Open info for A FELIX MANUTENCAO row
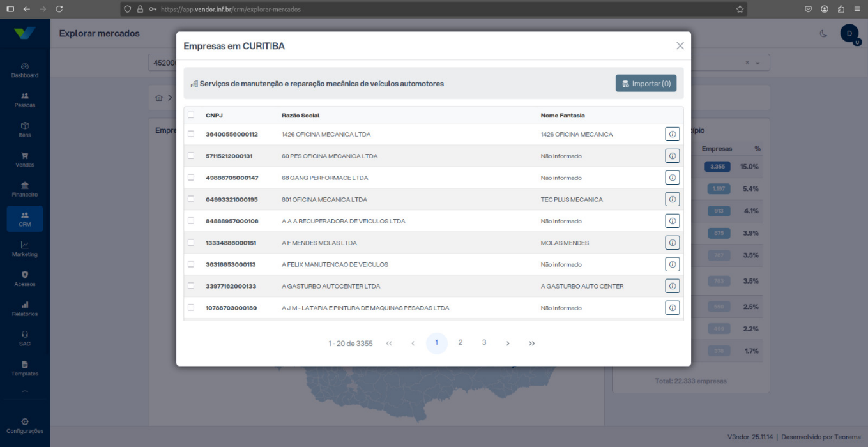The width and height of the screenshot is (868, 447). (672, 264)
